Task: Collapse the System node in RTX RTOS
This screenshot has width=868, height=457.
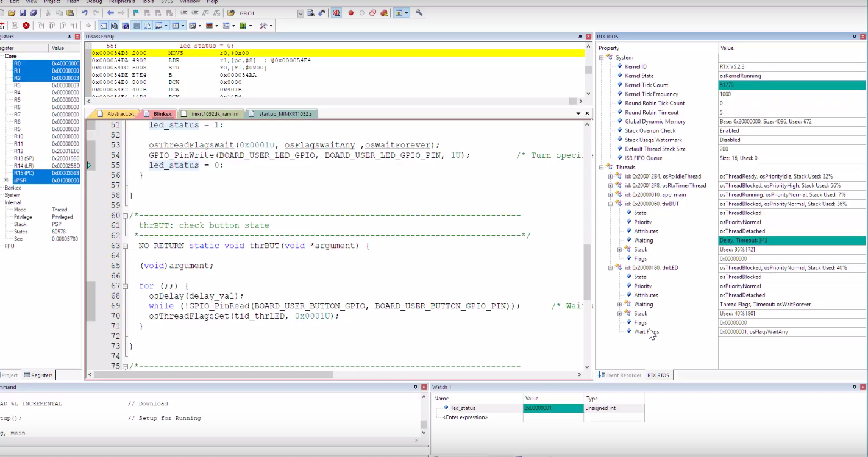Action: [602, 58]
